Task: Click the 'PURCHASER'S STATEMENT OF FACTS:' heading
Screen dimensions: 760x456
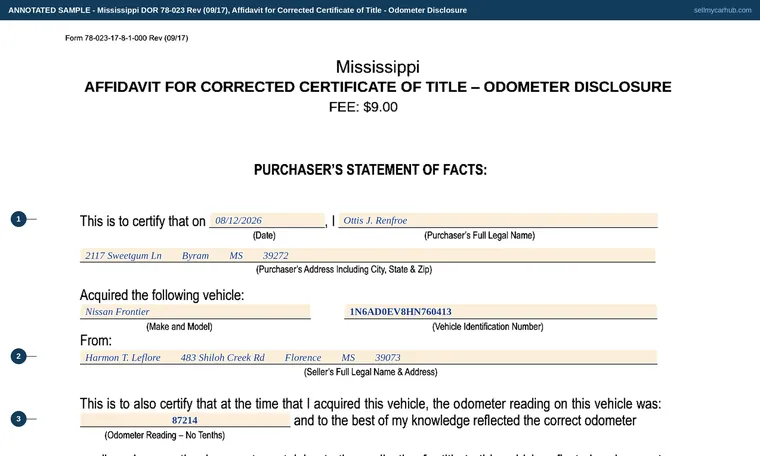Action: pos(370,170)
